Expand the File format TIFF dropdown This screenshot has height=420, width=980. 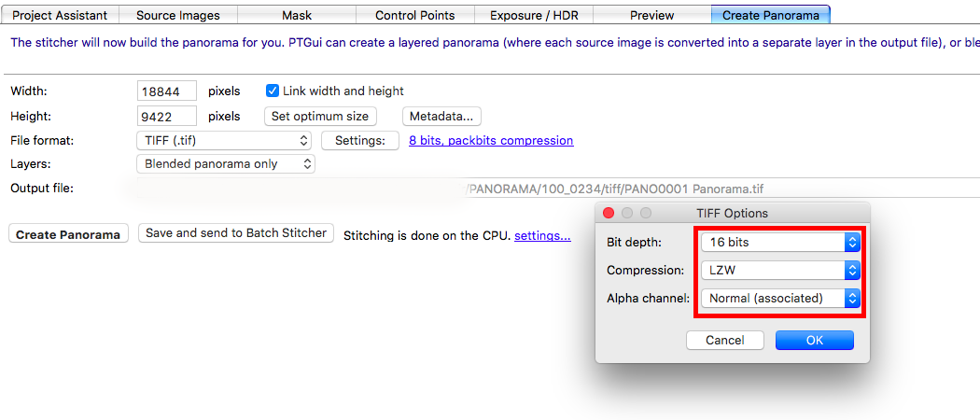[224, 141]
